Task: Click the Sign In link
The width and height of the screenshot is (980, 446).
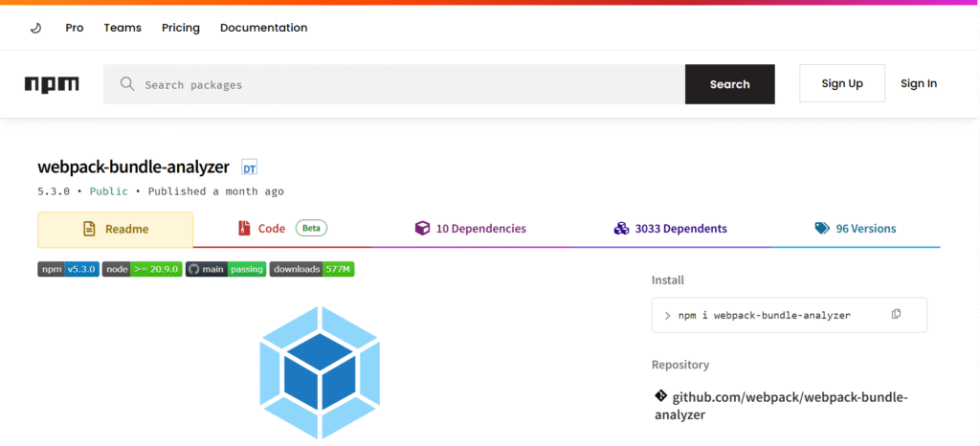Action: coord(918,83)
